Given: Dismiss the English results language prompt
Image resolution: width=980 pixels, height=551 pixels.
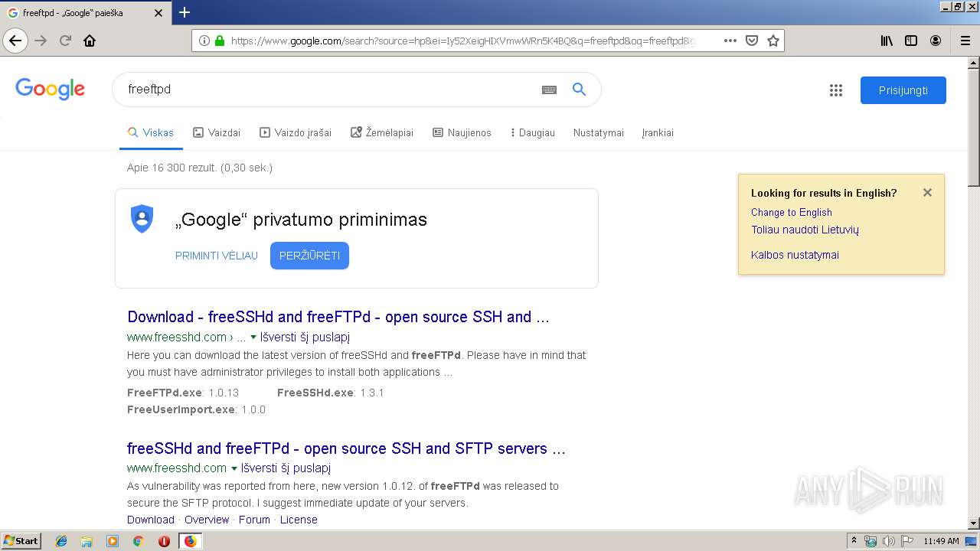Looking at the screenshot, I should point(927,193).
